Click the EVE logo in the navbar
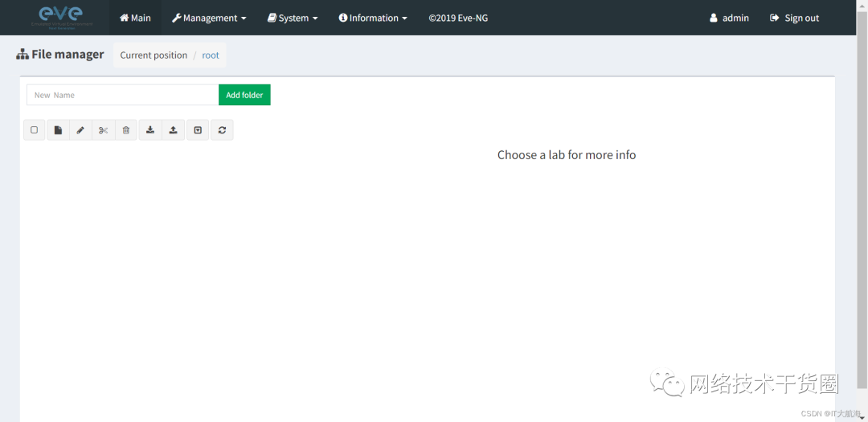Image resolution: width=868 pixels, height=422 pixels. point(61,17)
